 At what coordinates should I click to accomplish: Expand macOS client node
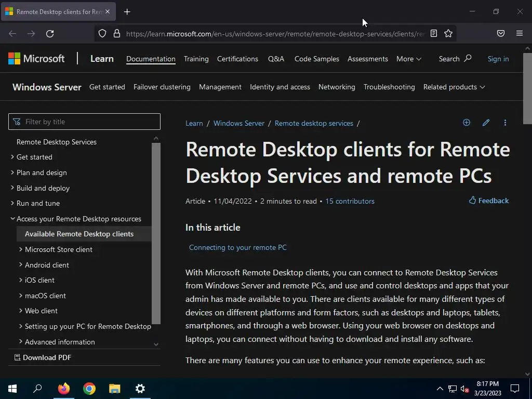20,296
